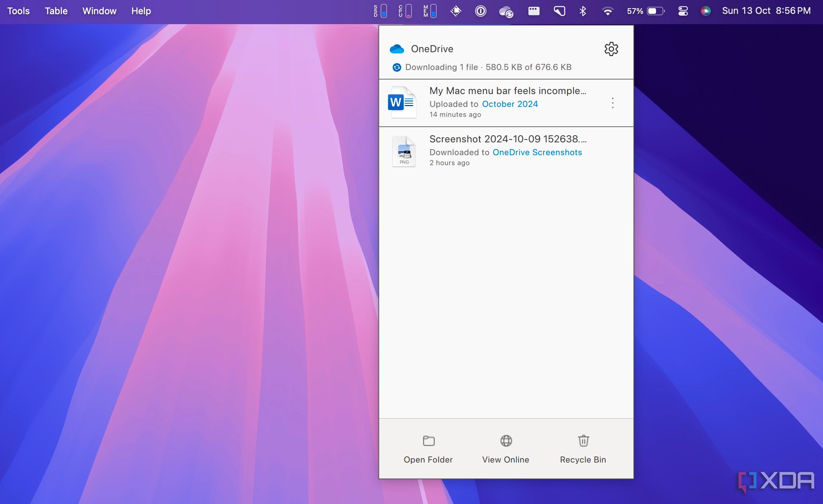Click '2 hours ago' timestamp

(x=449, y=163)
